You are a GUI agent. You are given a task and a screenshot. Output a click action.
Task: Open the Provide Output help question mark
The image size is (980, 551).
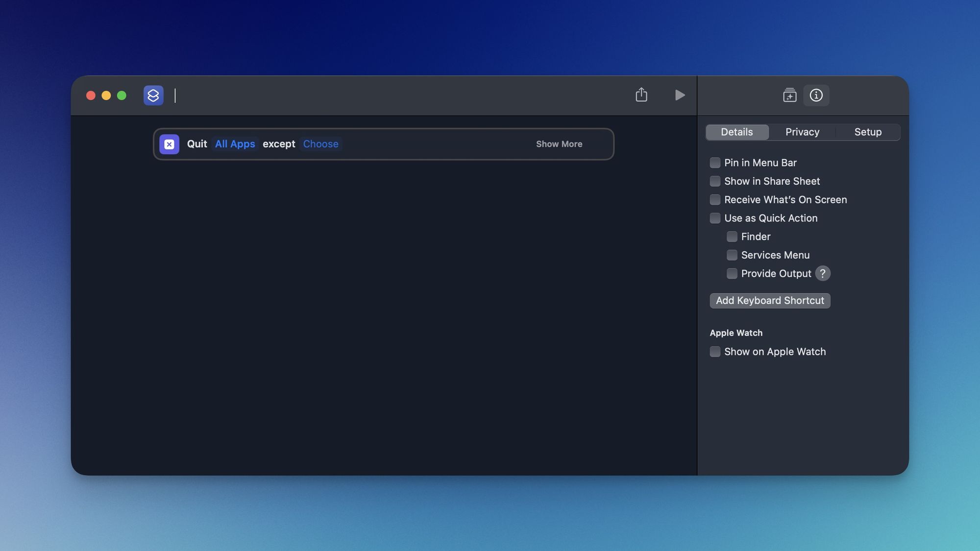pos(822,273)
